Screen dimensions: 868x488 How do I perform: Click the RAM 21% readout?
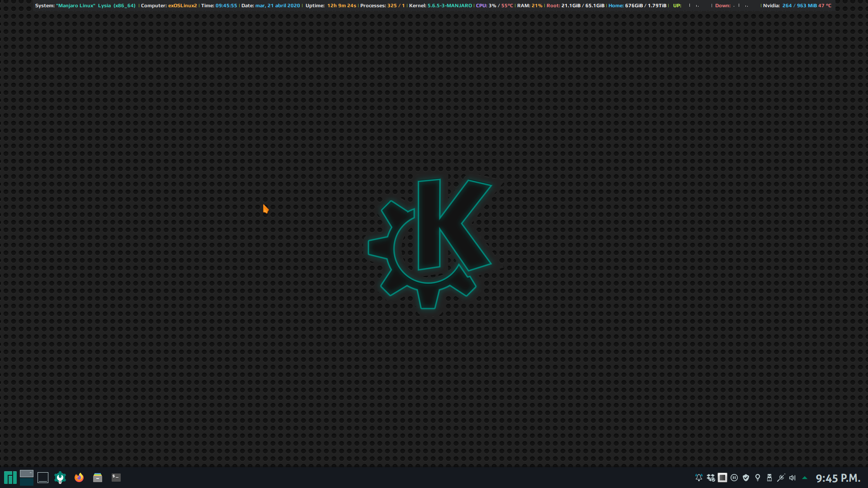click(529, 5)
